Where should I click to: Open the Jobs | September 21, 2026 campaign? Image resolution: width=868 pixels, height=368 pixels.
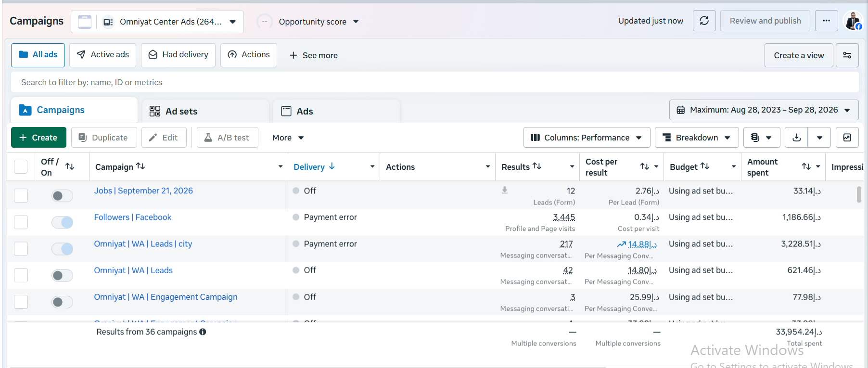(143, 191)
